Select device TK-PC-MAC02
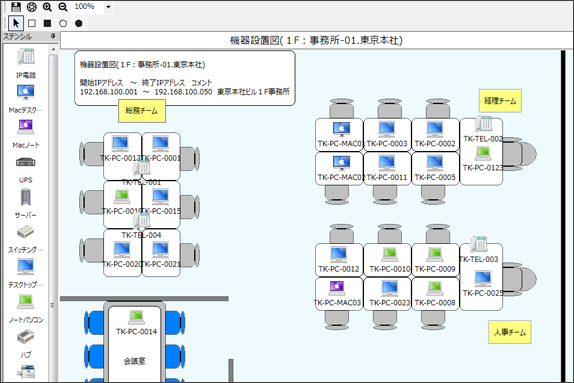 (x=342, y=163)
